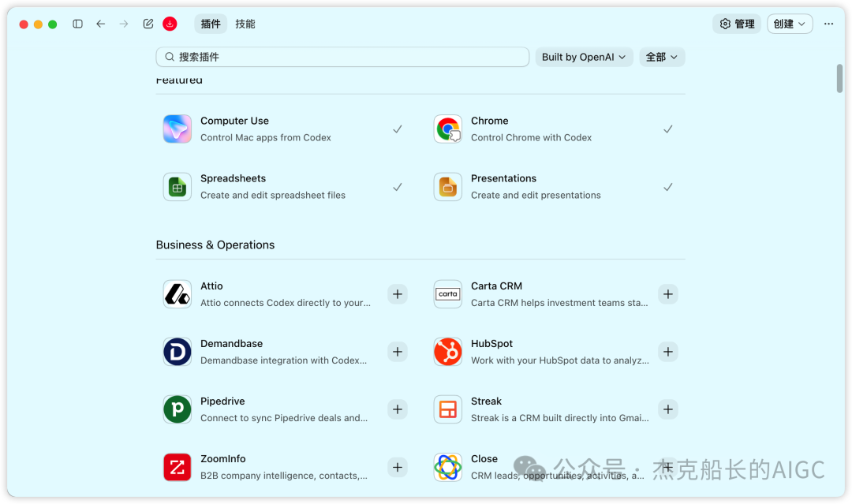852x504 pixels.
Task: Select the Pipedrive plugin name
Action: click(x=222, y=401)
